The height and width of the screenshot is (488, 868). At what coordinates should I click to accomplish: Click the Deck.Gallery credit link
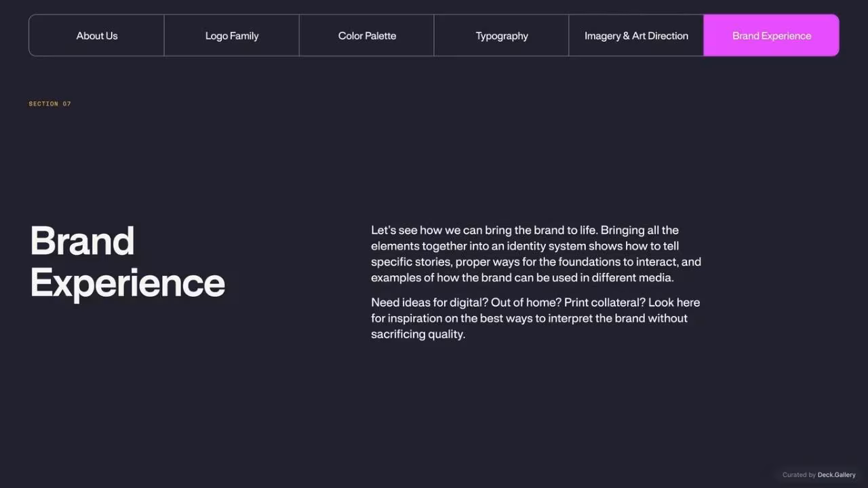point(836,475)
